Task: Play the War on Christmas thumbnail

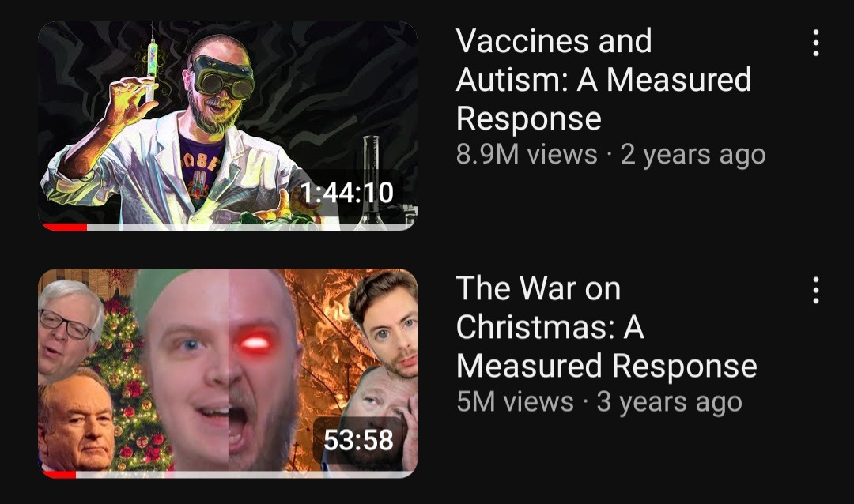Action: (228, 374)
